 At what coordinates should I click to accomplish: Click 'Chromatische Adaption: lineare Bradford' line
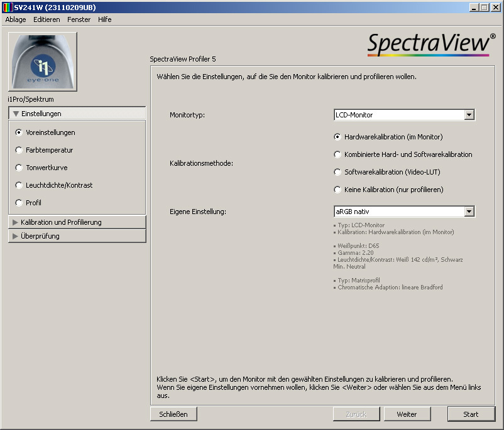point(388,288)
